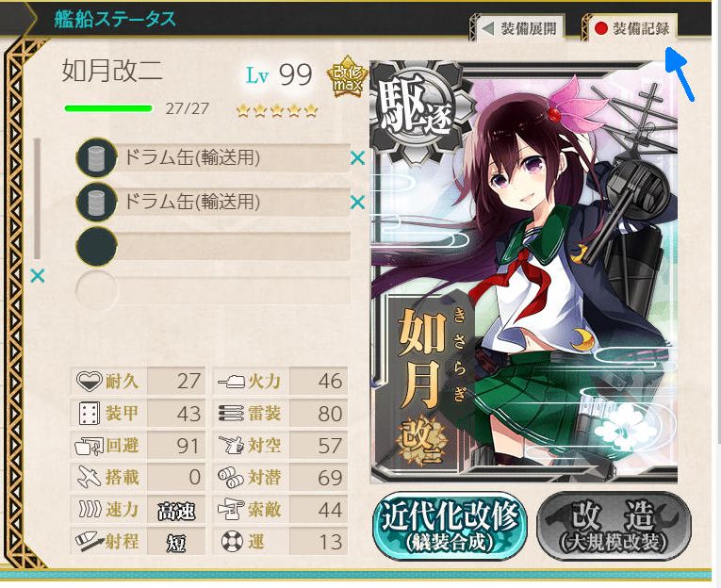Click the red dot on 装備記録

point(601,28)
